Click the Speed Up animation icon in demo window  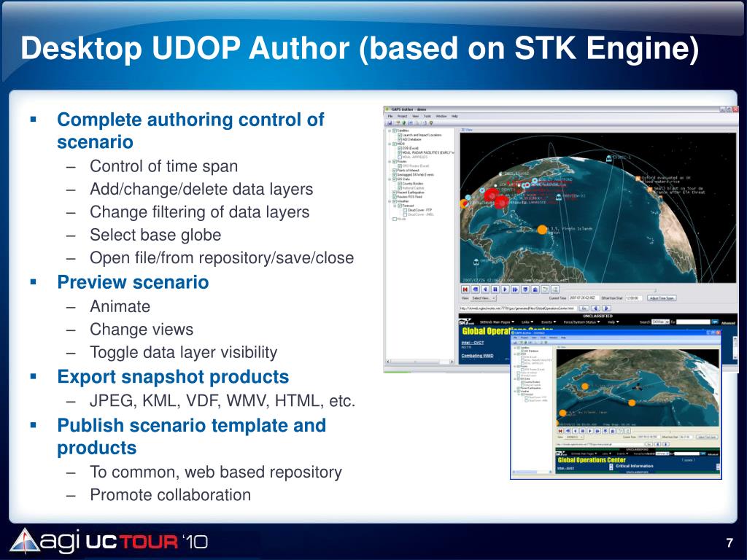click(x=535, y=289)
